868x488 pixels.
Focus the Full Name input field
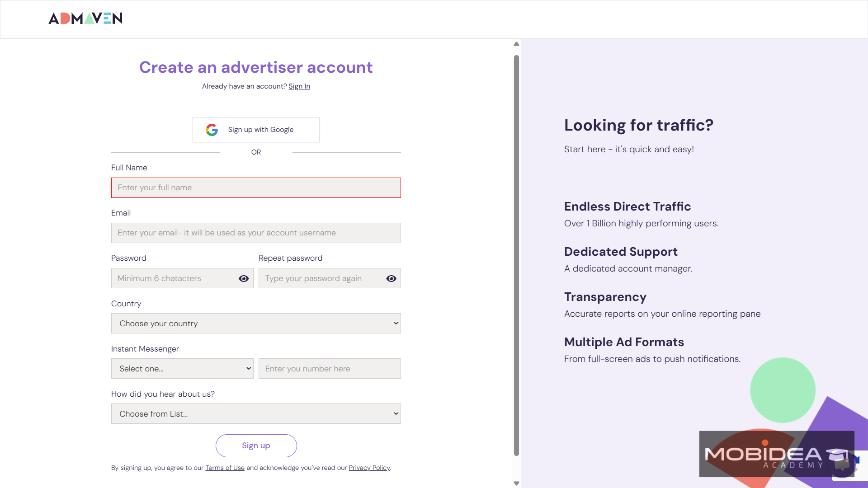pos(256,188)
